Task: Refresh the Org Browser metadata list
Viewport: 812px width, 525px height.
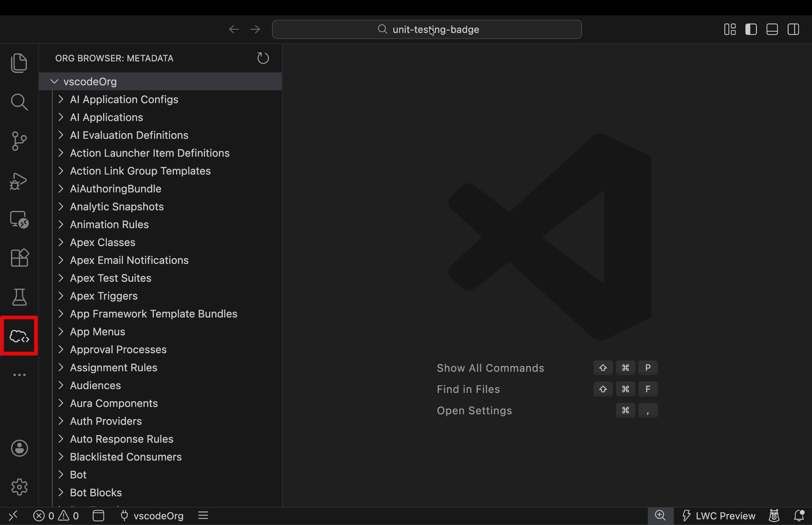Action: (263, 58)
